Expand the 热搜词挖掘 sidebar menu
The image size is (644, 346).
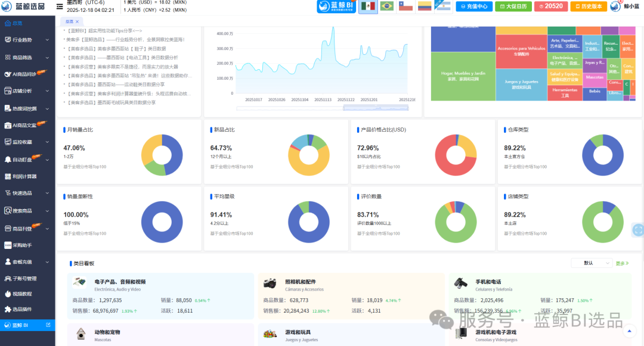click(27, 108)
